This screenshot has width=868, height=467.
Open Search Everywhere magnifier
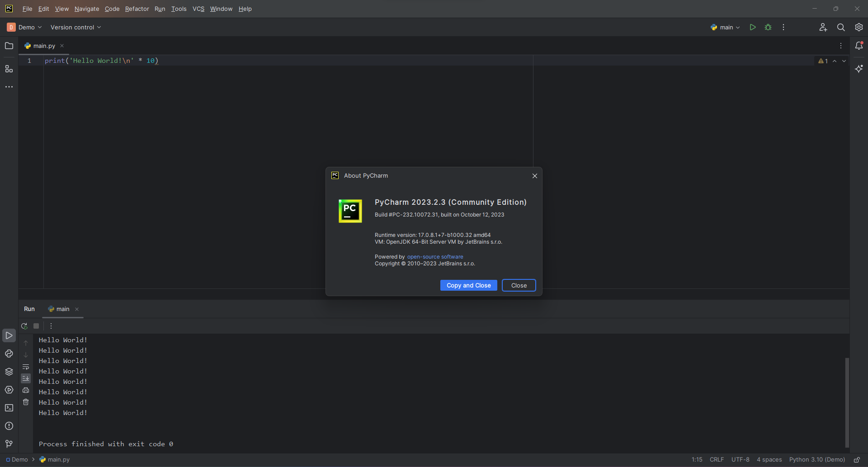841,27
